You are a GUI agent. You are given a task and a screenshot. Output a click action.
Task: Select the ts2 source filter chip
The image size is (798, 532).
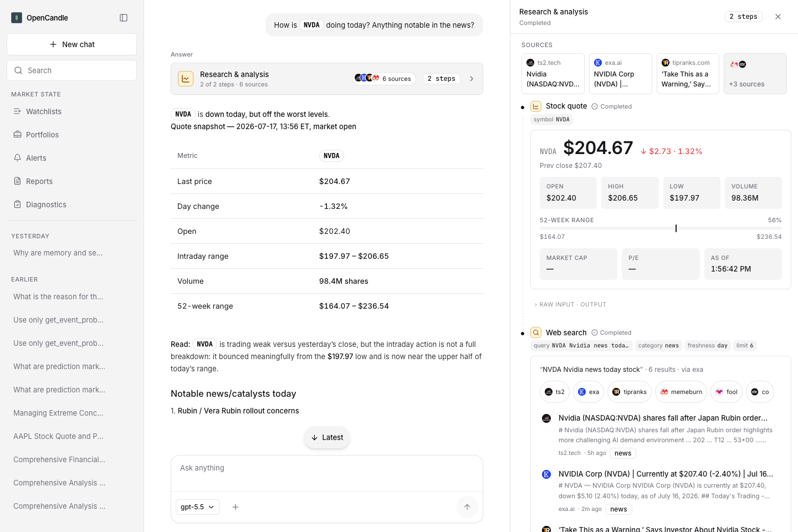click(555, 392)
